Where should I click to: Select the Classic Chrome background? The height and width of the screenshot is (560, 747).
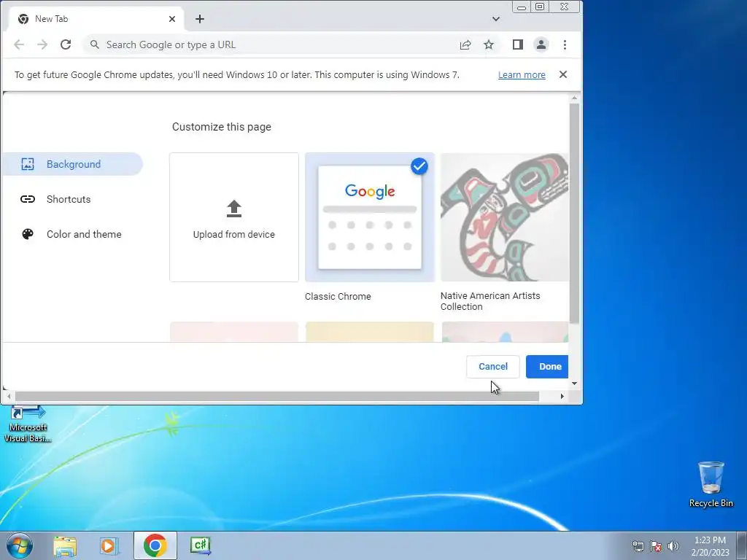(370, 217)
